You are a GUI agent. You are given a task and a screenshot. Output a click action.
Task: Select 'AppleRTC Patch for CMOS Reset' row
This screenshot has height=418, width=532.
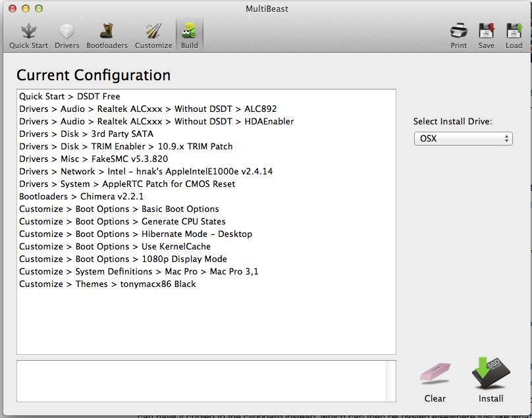206,184
